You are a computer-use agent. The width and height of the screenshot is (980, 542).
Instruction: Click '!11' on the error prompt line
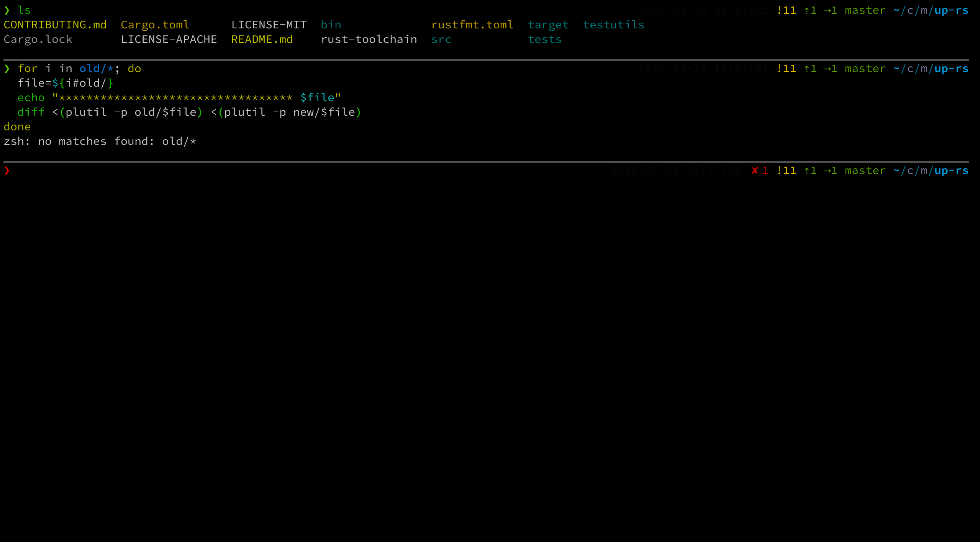(x=786, y=171)
